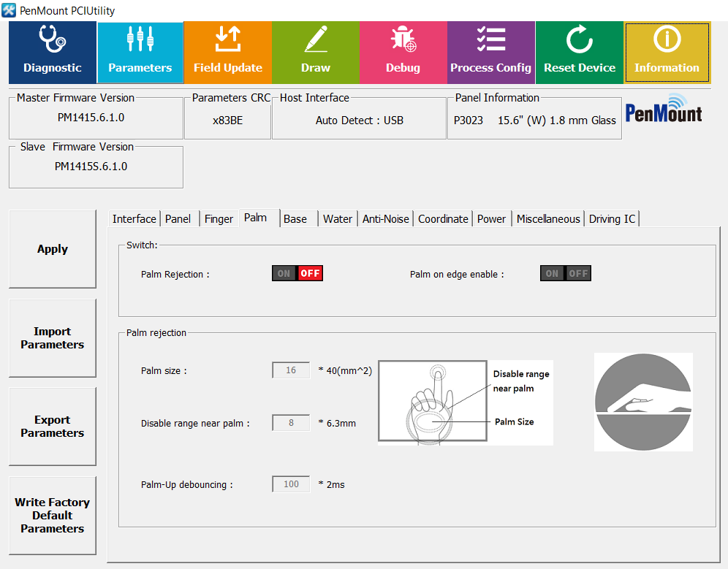
Task: Select the Driving IC tab
Action: click(612, 218)
